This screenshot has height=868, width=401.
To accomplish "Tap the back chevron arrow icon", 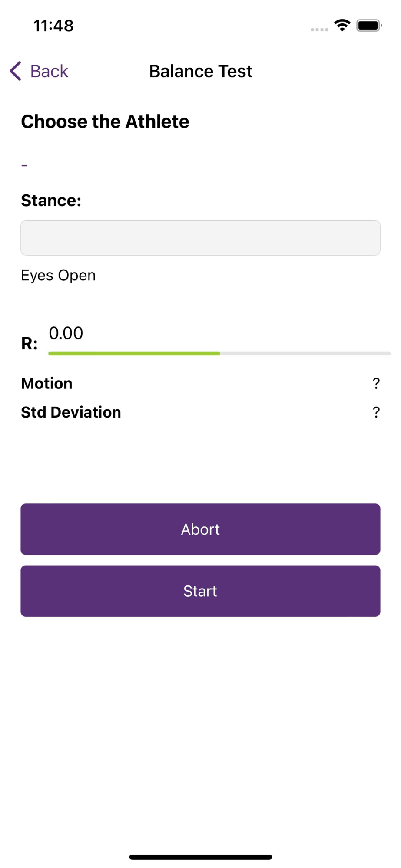I will (x=16, y=71).
